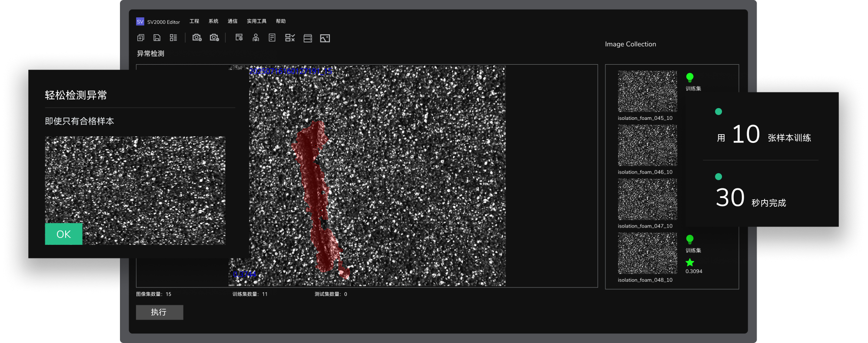Image resolution: width=868 pixels, height=343 pixels.
Task: Toggle training set bulb for isolation_foam_045_10
Action: 690,78
